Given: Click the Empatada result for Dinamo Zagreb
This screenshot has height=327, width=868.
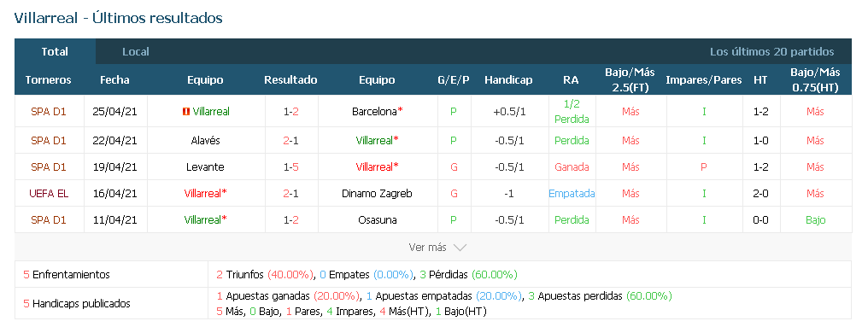Looking at the screenshot, I should pos(572,194).
